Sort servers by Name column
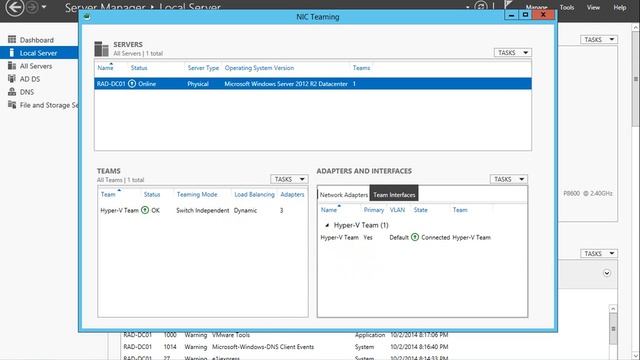 [x=105, y=68]
